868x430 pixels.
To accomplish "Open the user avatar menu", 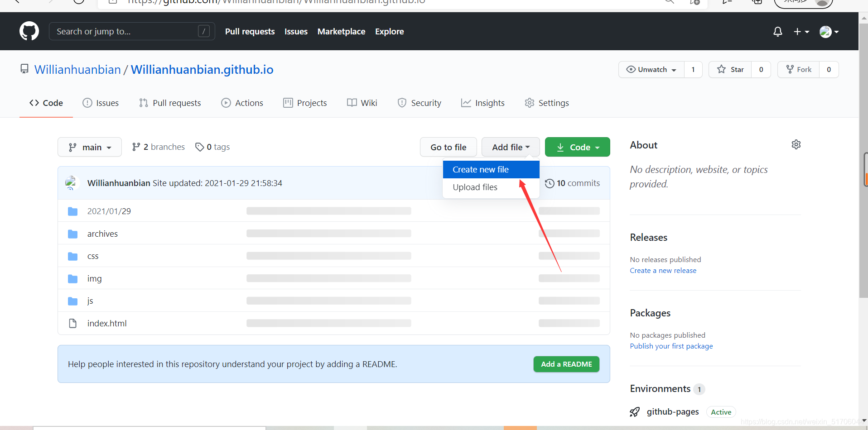I will (x=829, y=32).
